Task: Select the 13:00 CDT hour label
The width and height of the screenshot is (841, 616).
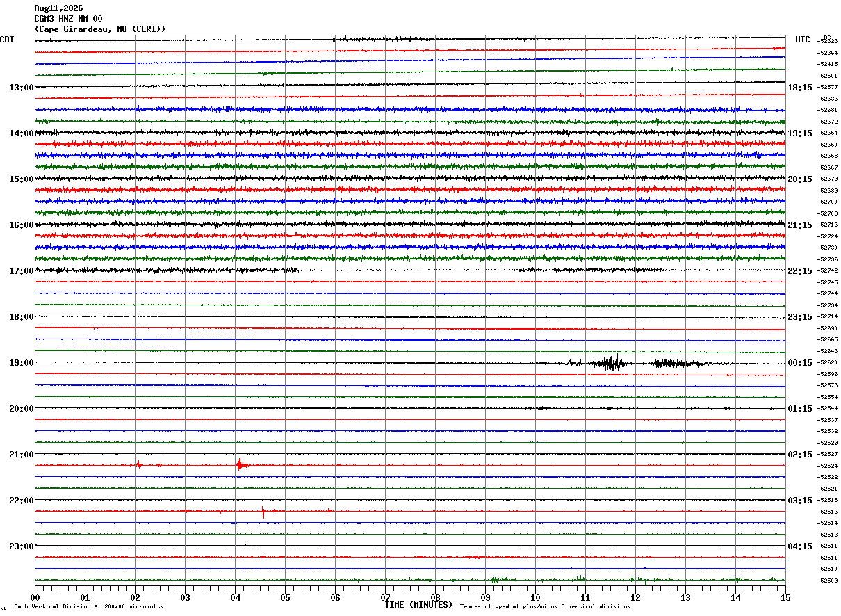Action: 21,88
